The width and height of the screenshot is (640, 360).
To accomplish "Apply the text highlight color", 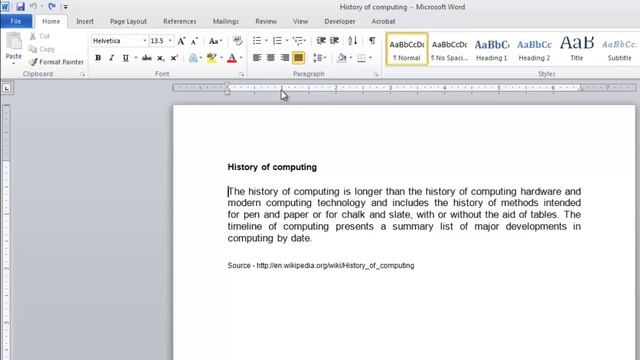I will click(211, 58).
